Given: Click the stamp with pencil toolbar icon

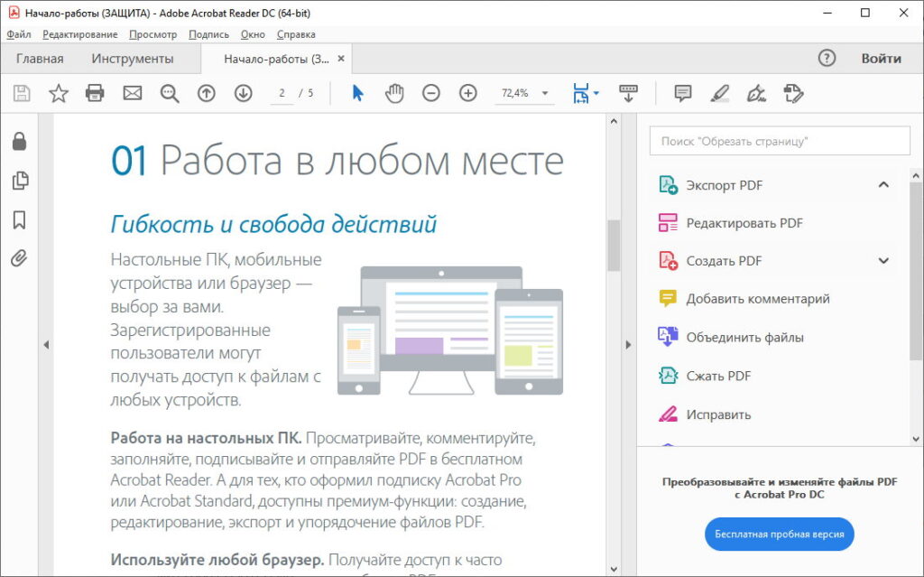Looking at the screenshot, I should [793, 93].
